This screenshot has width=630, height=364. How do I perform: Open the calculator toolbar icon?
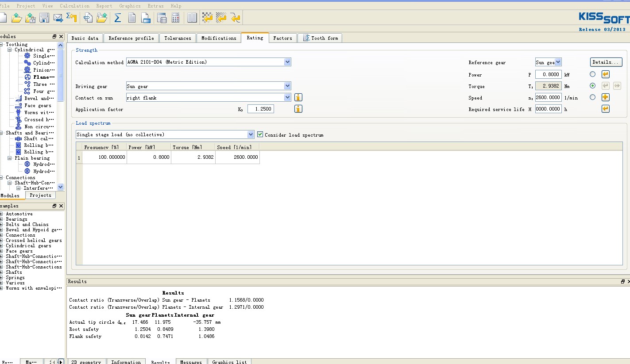point(176,18)
